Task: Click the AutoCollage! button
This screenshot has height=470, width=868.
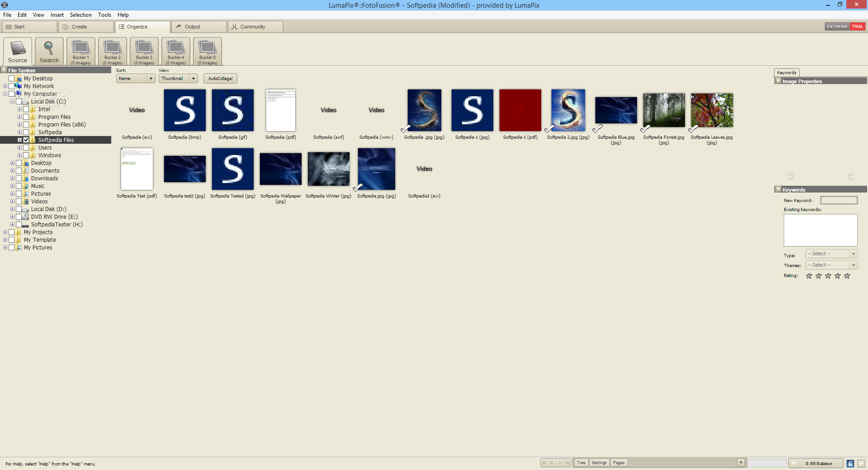Action: [x=220, y=79]
